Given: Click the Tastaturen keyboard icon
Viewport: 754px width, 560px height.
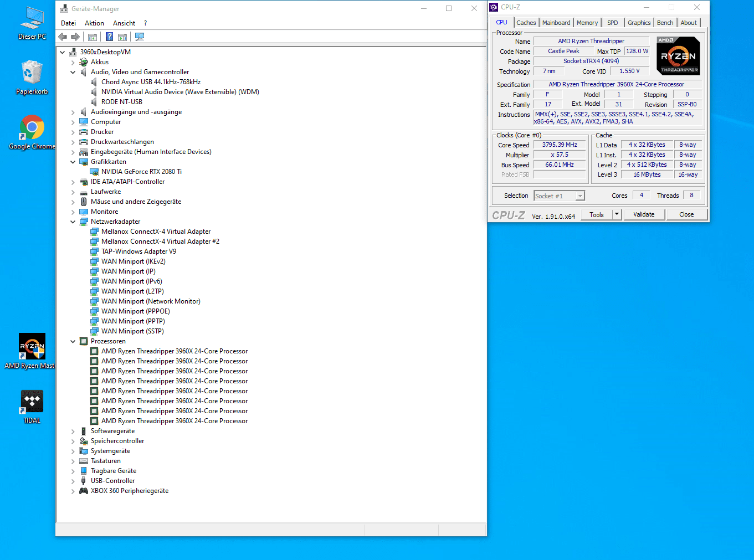Looking at the screenshot, I should [x=84, y=461].
